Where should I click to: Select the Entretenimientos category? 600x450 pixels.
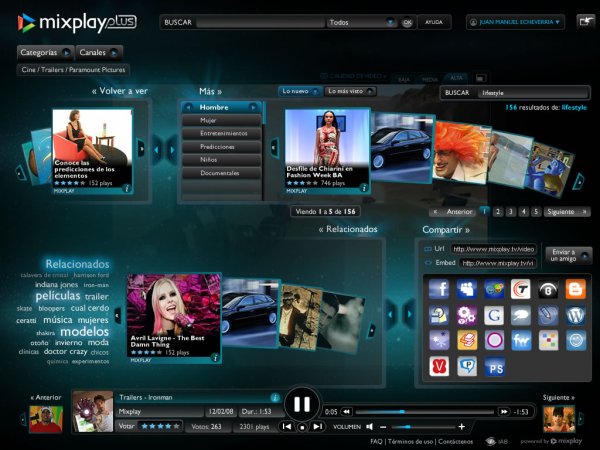coord(222,134)
